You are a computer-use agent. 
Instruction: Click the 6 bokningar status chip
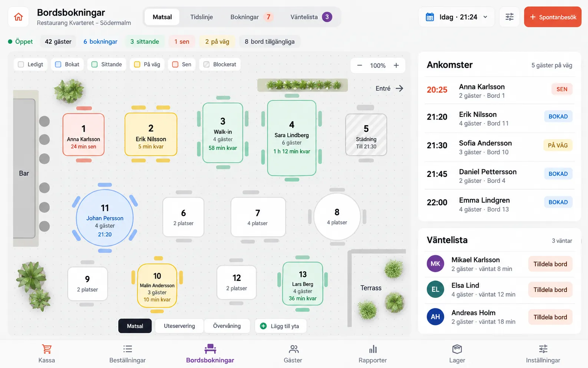(x=100, y=42)
